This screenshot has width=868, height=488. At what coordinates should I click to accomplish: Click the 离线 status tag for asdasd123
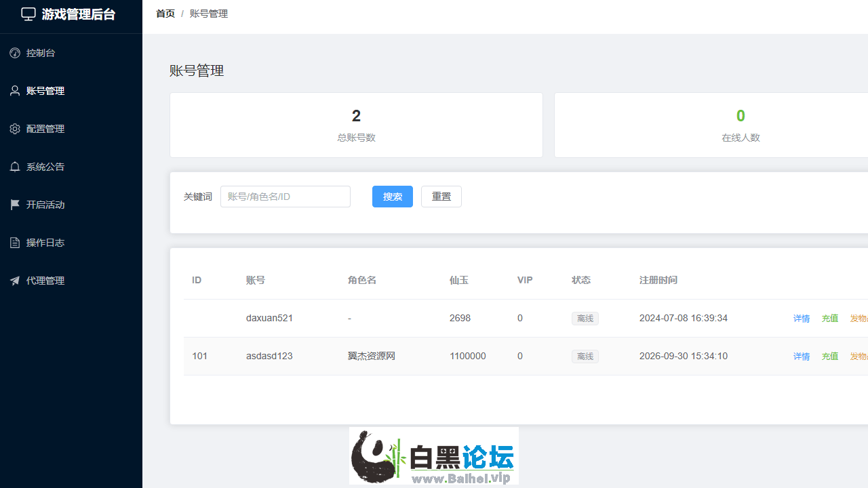pos(585,357)
